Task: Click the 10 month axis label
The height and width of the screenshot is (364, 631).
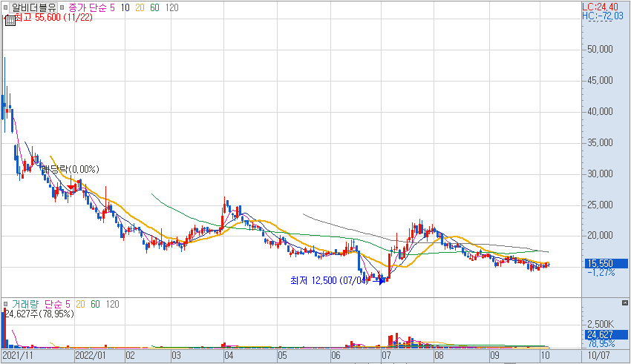Action: pyautogui.click(x=545, y=356)
